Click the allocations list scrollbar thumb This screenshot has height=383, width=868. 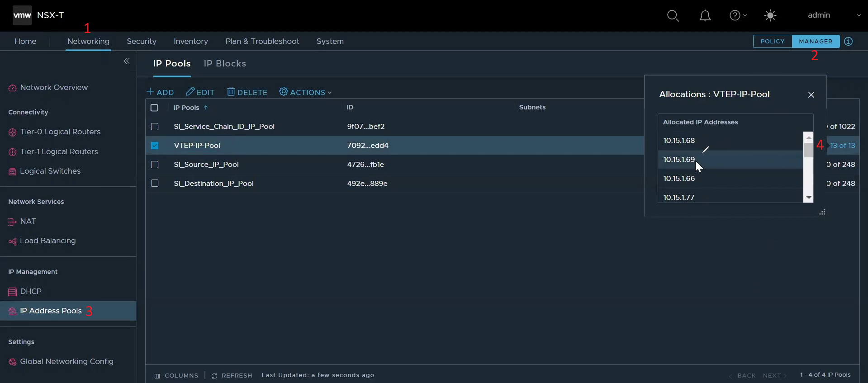pos(808,150)
